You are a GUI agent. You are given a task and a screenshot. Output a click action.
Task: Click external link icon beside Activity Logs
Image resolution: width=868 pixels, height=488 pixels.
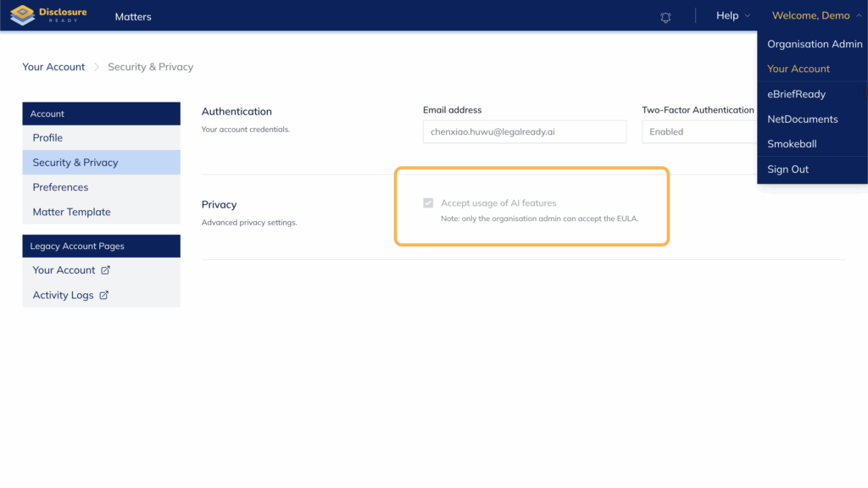pyautogui.click(x=104, y=296)
